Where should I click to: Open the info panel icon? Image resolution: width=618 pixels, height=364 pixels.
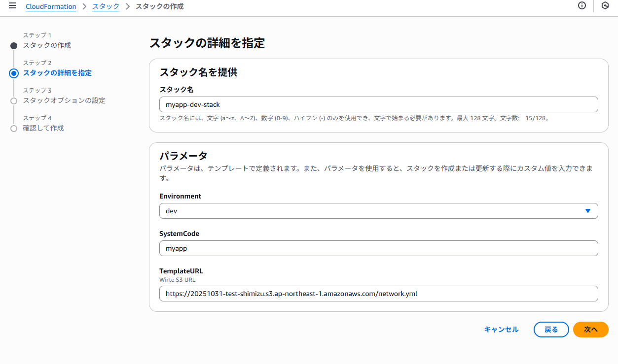(582, 6)
